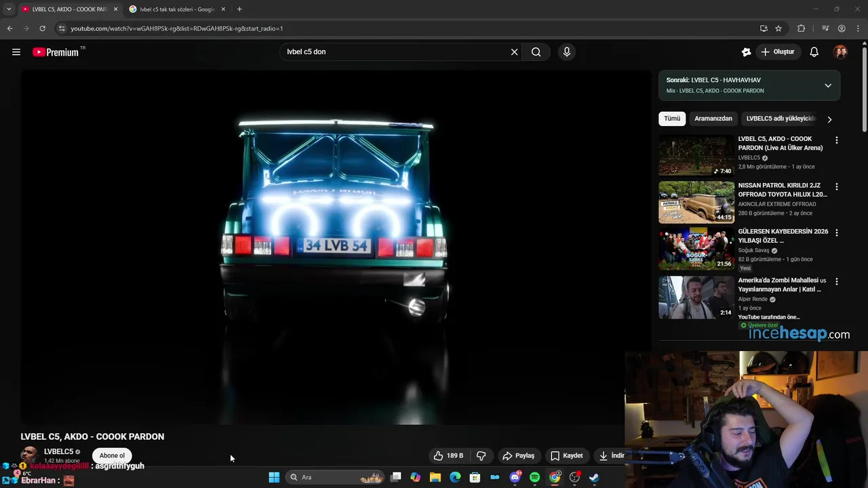The image size is (868, 488).
Task: Open the Chrome profile icon
Action: pos(842,28)
